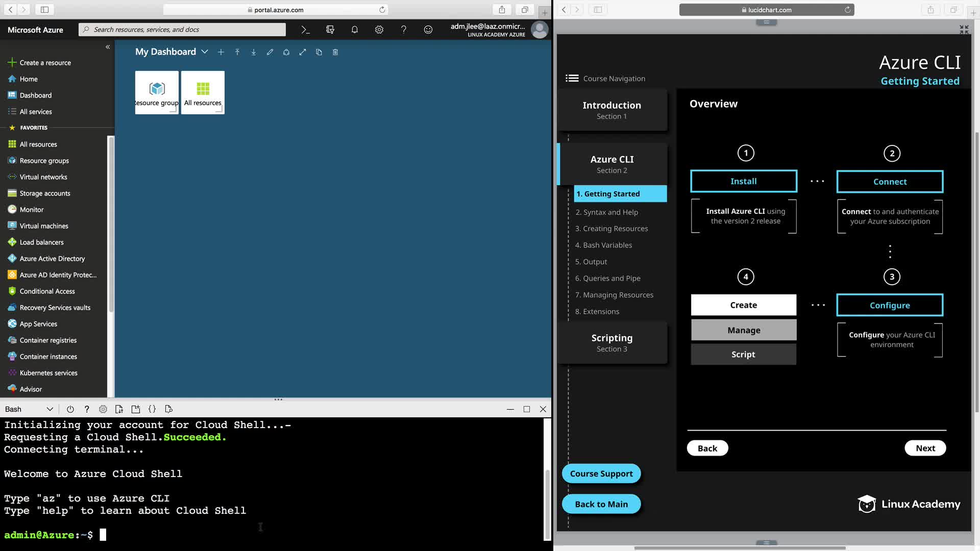The image size is (980, 551).
Task: Click the Scripting Section 3 tab
Action: (x=612, y=342)
